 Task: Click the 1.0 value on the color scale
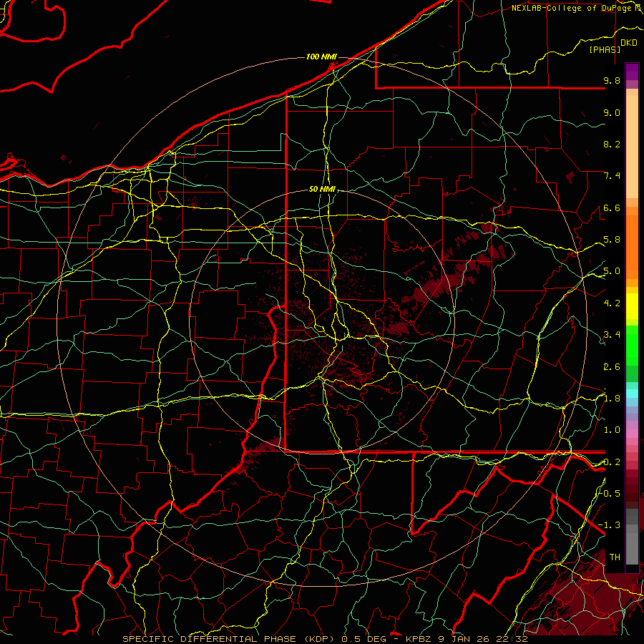click(x=612, y=430)
